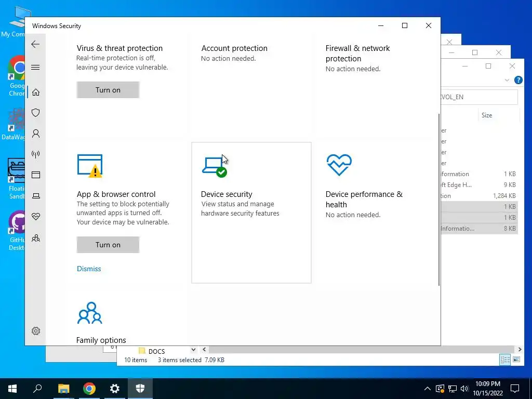Open File Explorer from taskbar
The image size is (532, 399).
(63, 389)
